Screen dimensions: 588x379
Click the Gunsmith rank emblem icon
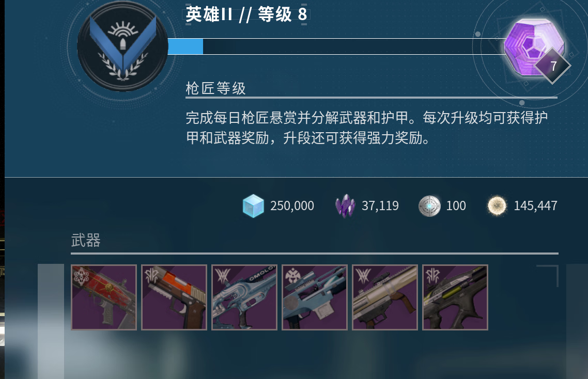point(122,46)
